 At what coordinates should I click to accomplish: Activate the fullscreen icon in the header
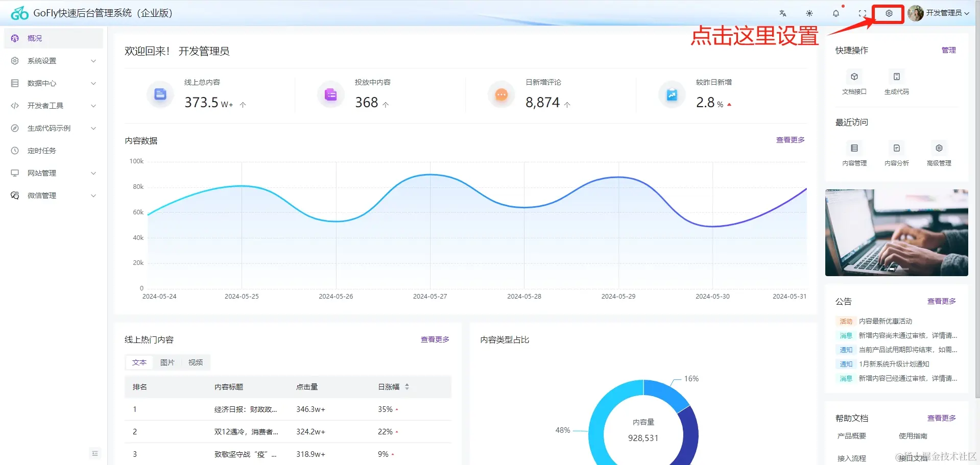[863, 13]
